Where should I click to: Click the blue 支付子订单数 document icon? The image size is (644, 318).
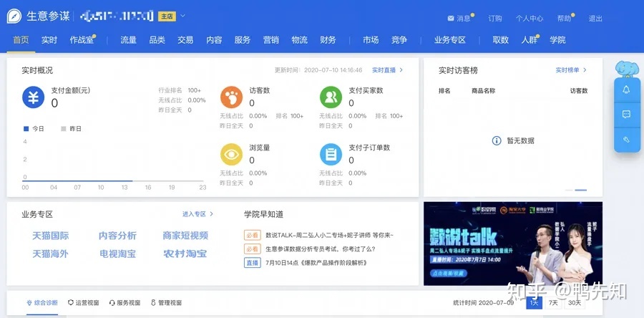331,155
